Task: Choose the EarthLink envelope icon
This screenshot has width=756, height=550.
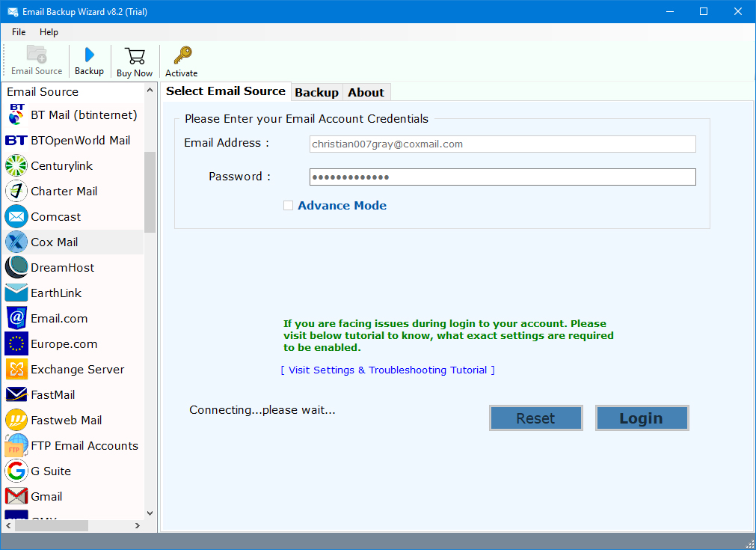Action: click(16, 293)
